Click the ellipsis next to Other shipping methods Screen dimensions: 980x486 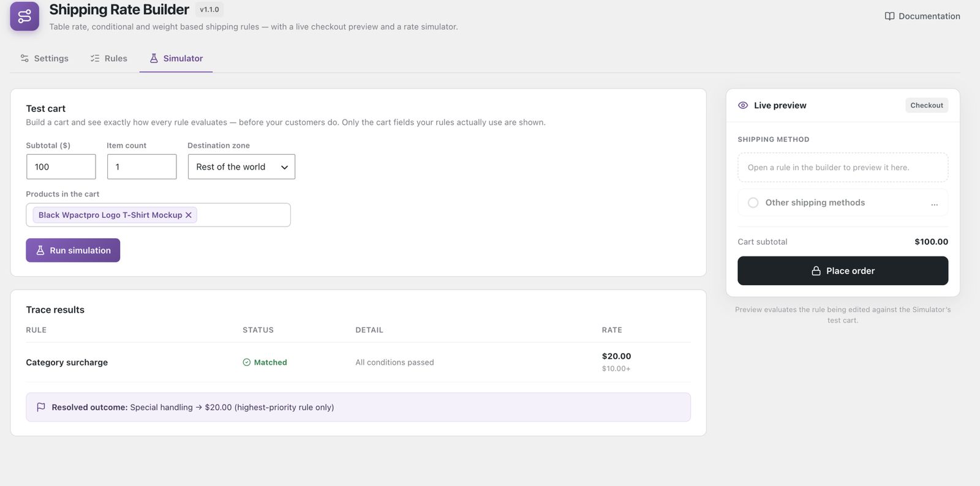click(x=934, y=203)
